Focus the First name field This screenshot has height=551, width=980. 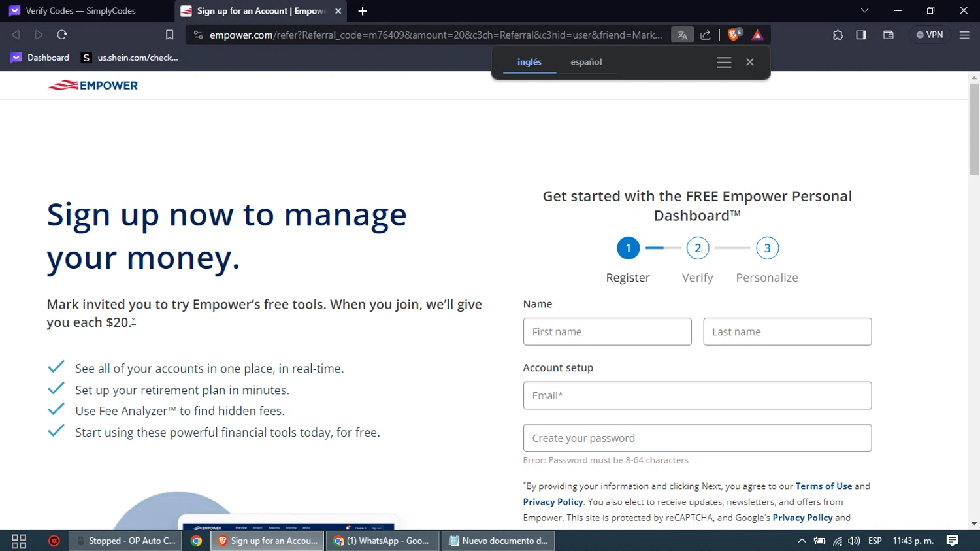point(607,331)
